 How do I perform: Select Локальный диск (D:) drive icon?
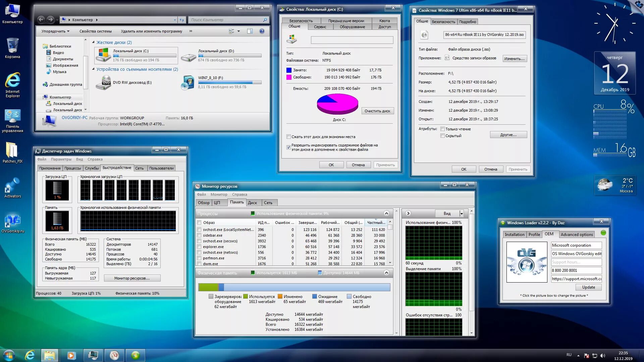pyautogui.click(x=188, y=57)
